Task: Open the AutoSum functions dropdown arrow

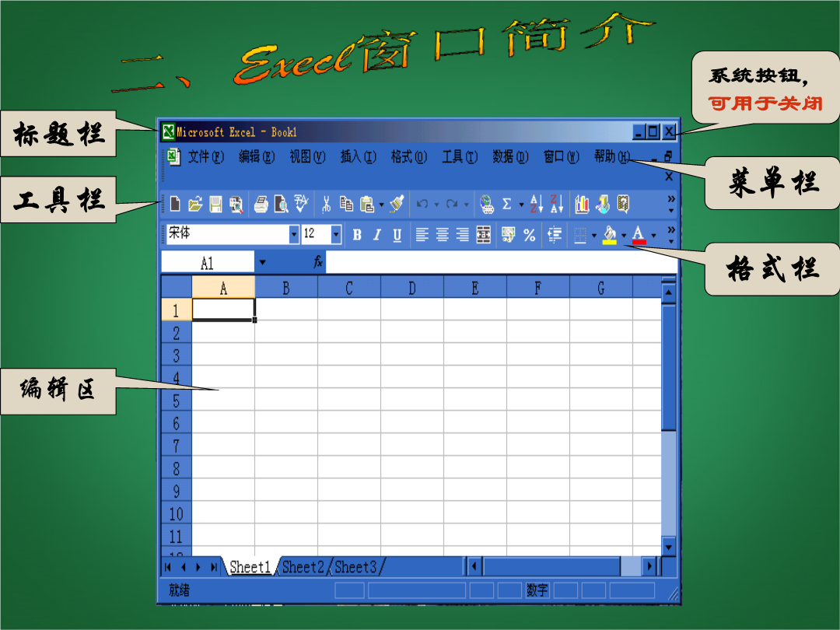Action: pyautogui.click(x=521, y=205)
